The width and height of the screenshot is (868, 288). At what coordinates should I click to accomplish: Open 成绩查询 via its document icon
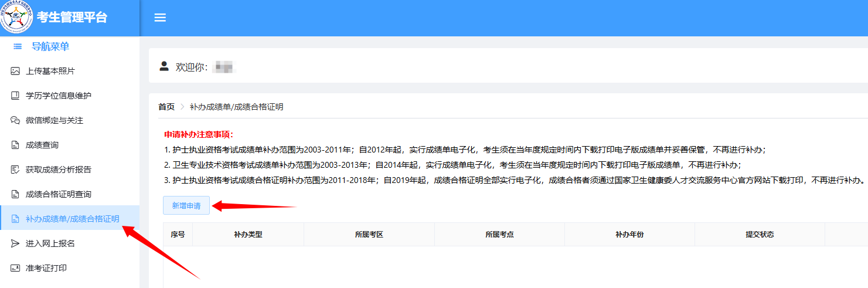(x=15, y=145)
